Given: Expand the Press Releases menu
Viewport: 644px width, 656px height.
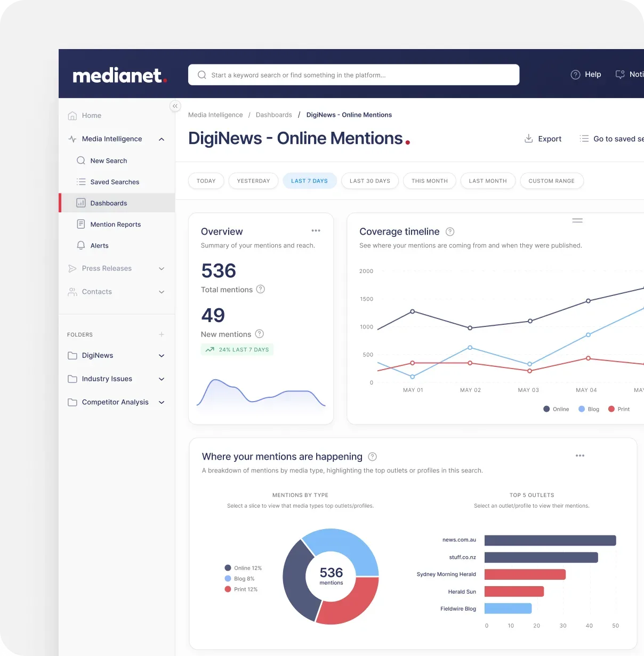Looking at the screenshot, I should pos(162,269).
